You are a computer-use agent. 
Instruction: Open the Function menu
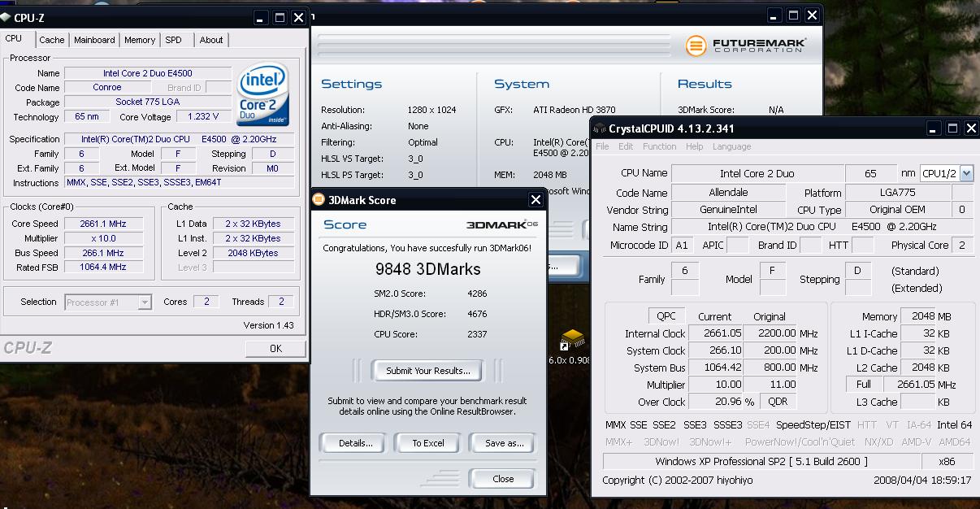click(660, 146)
